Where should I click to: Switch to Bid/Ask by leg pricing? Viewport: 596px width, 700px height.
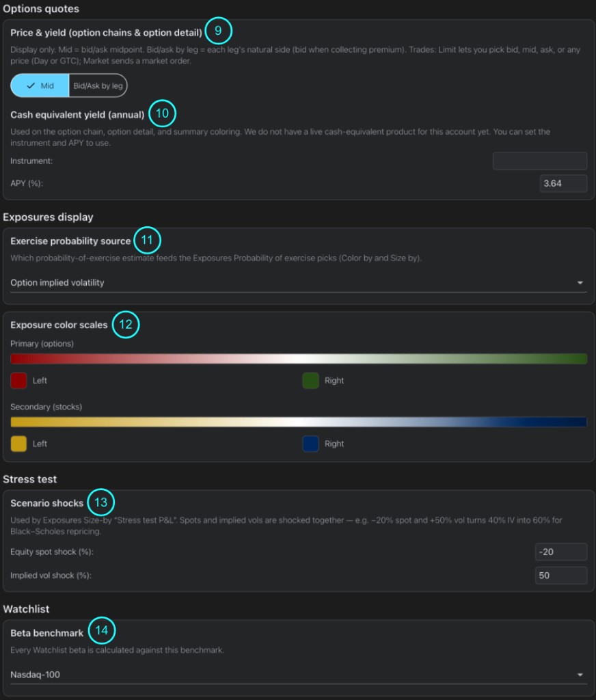coord(98,85)
